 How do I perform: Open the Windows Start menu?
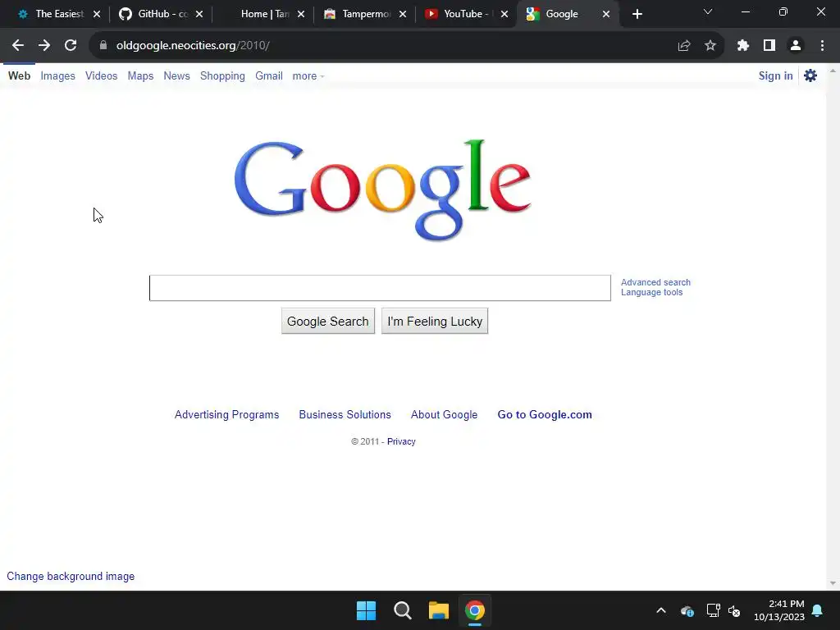(367, 610)
